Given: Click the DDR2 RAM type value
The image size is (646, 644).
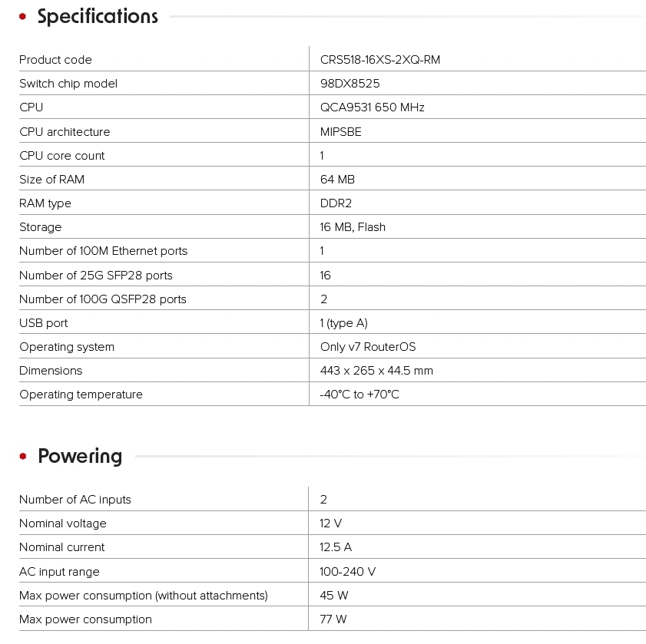Looking at the screenshot, I should (335, 203).
